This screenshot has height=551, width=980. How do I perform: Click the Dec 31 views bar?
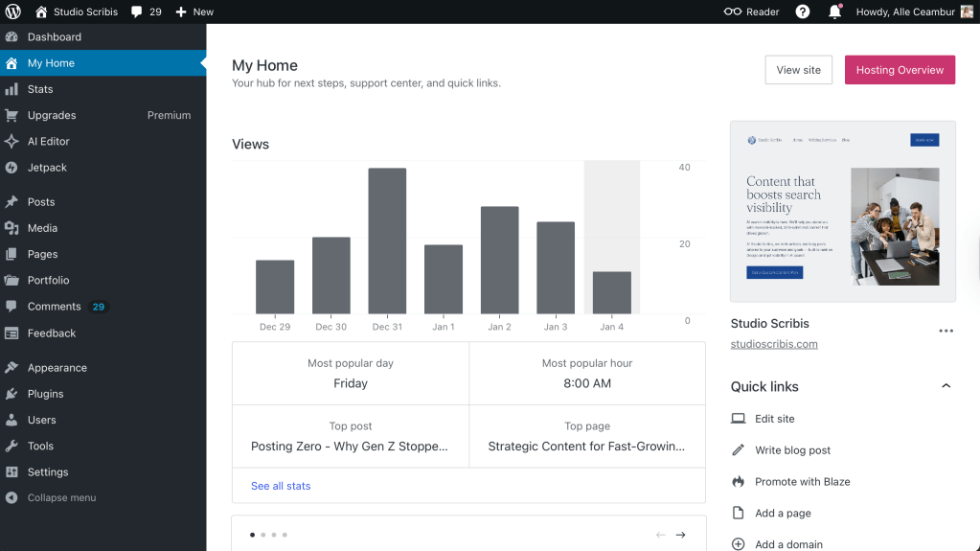(x=387, y=241)
